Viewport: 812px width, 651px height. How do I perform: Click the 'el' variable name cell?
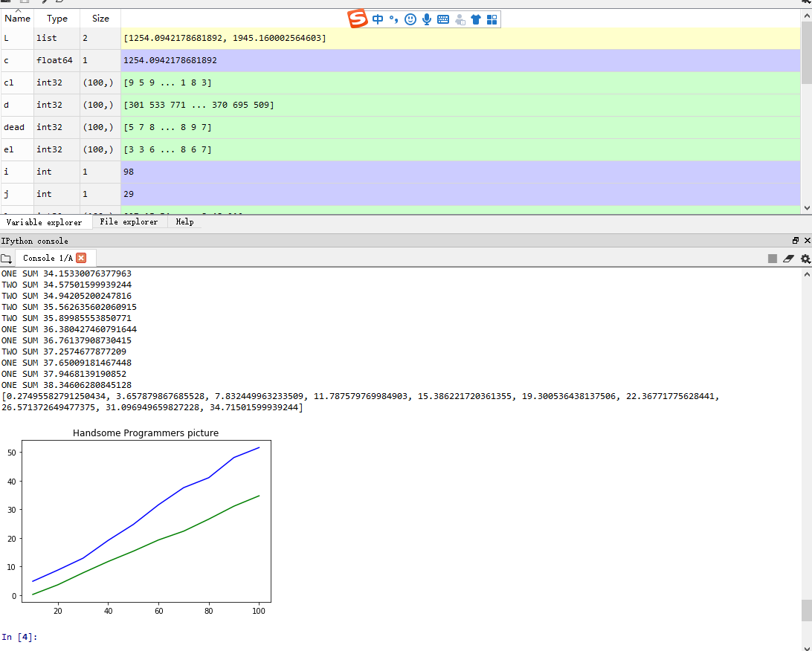pos(17,149)
